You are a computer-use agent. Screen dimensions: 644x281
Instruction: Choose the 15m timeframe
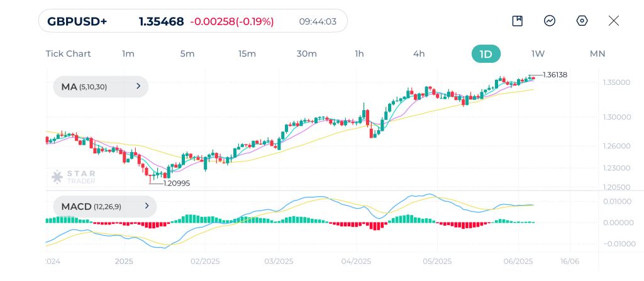[247, 53]
